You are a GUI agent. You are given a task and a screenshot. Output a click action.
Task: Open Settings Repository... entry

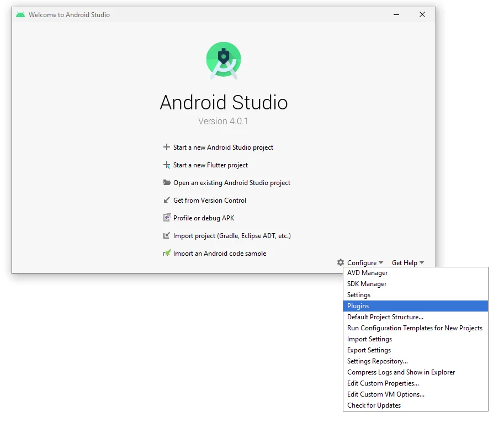[416, 361]
